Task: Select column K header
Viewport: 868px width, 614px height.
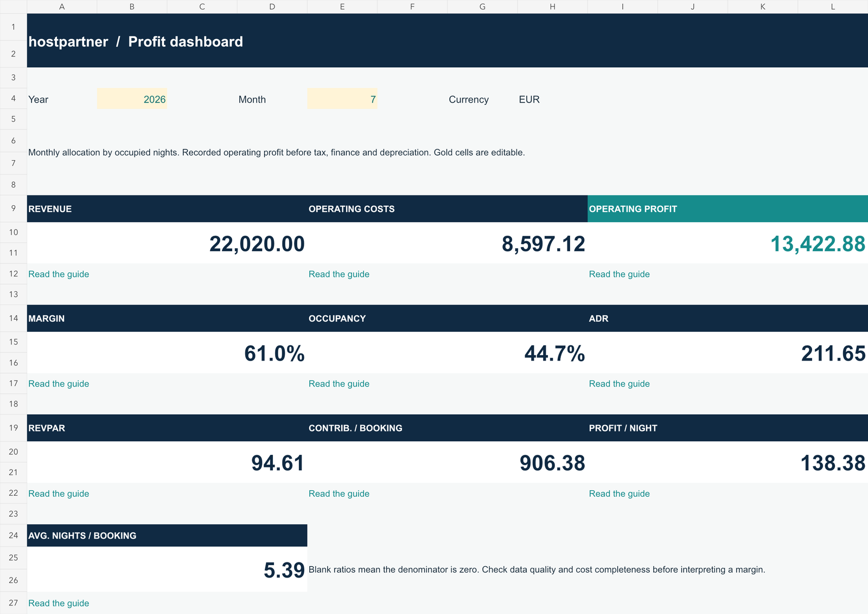Action: pyautogui.click(x=763, y=7)
